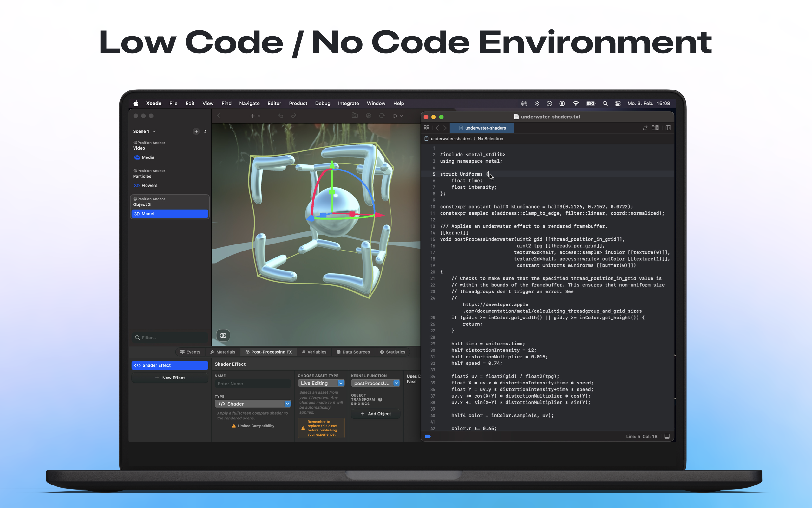Open the Debug menu

click(323, 104)
